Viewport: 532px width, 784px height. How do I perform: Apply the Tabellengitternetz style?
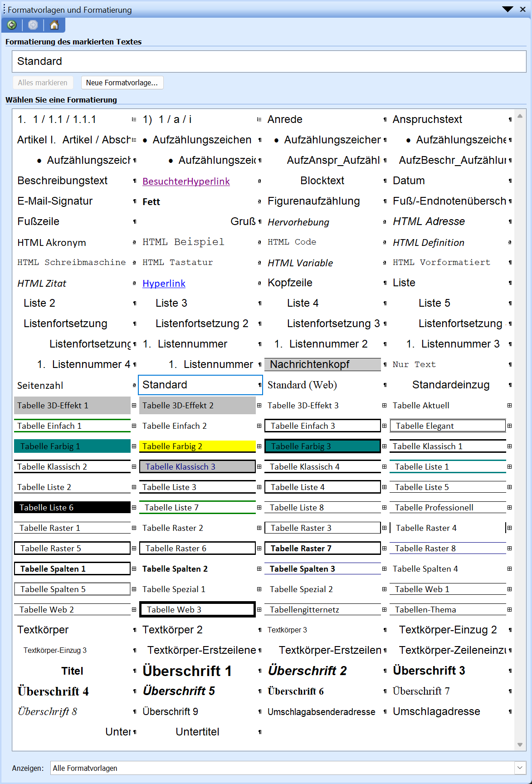pyautogui.click(x=322, y=609)
